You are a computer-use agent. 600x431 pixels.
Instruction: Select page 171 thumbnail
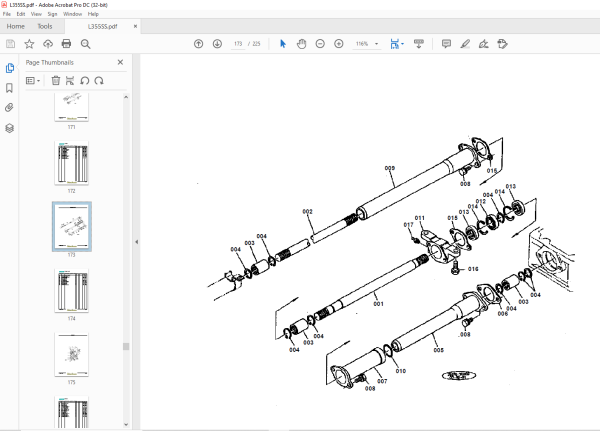(x=72, y=107)
